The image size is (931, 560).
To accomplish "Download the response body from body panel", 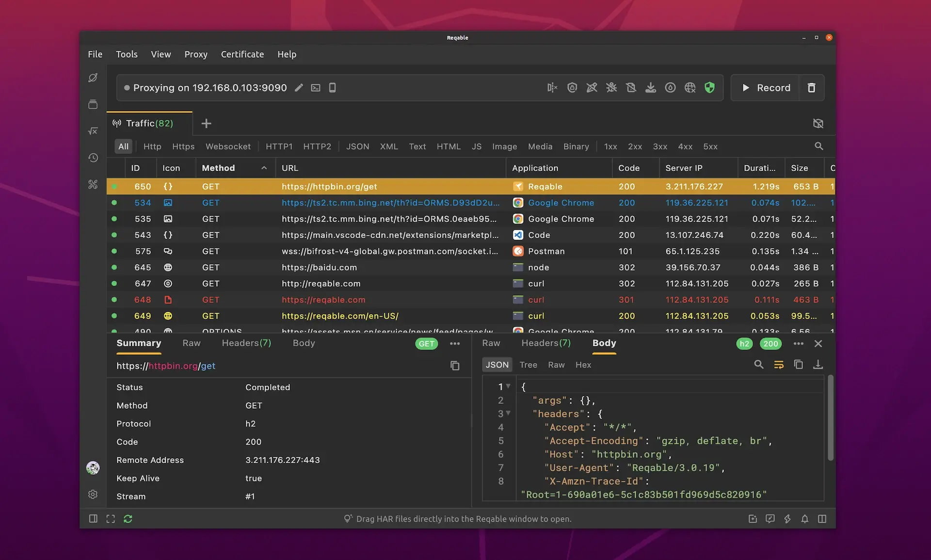I will click(819, 364).
